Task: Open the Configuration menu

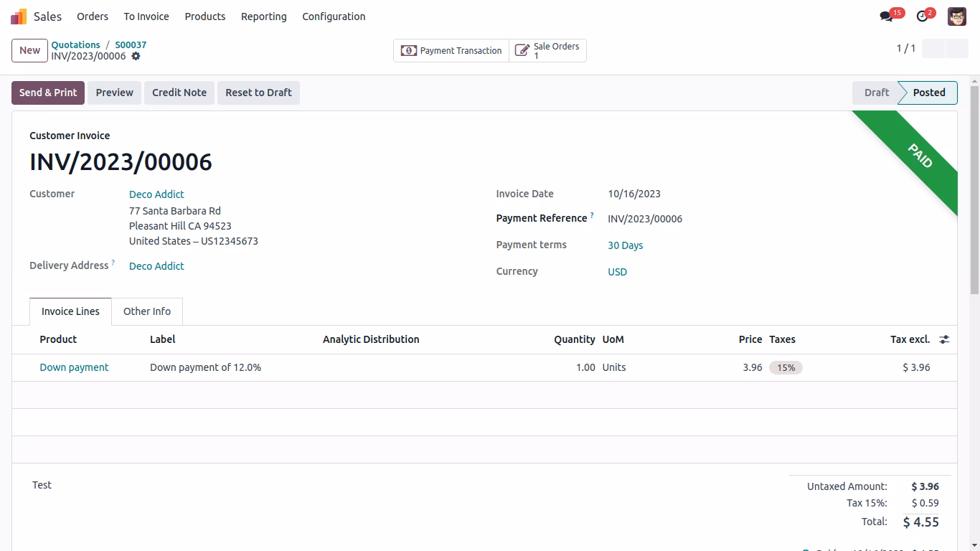Action: 334,17
